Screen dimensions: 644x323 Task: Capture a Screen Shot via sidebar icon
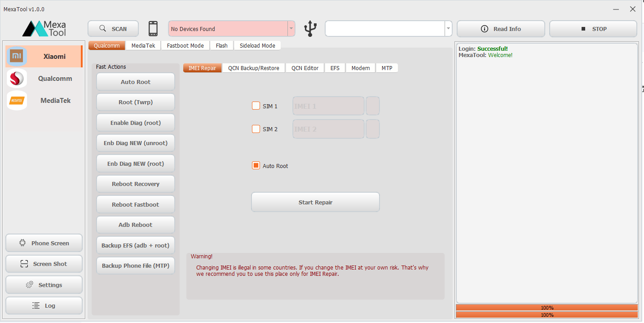pos(44,264)
